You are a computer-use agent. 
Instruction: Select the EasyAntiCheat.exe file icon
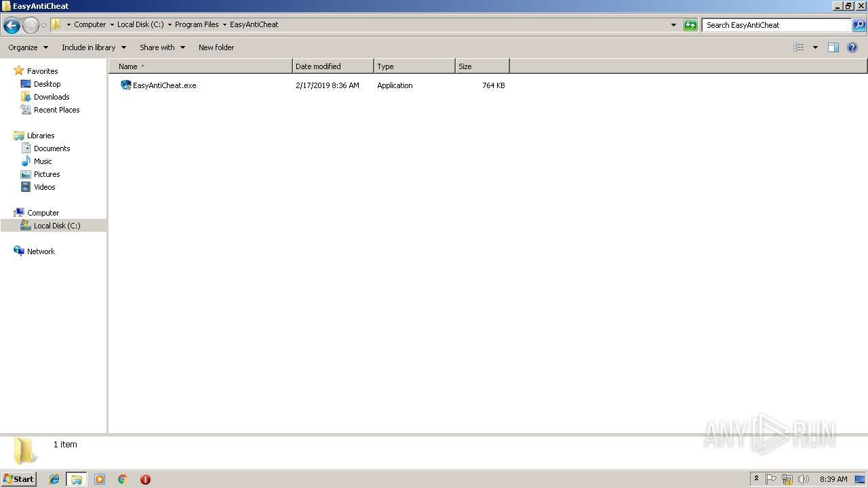125,85
